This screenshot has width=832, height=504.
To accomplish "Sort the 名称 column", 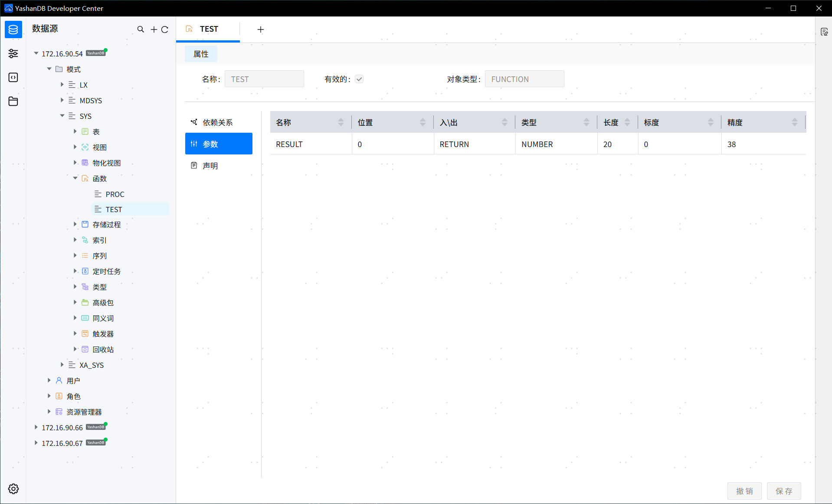I will (x=341, y=122).
